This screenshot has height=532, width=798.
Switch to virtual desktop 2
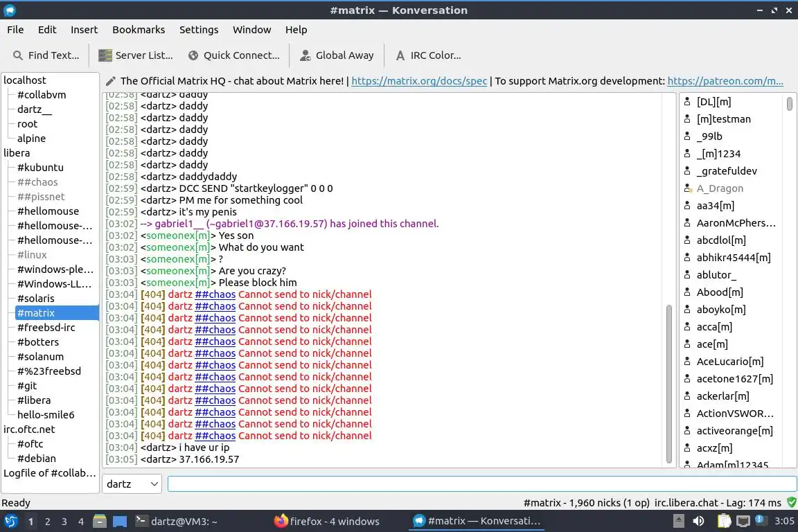click(47, 522)
